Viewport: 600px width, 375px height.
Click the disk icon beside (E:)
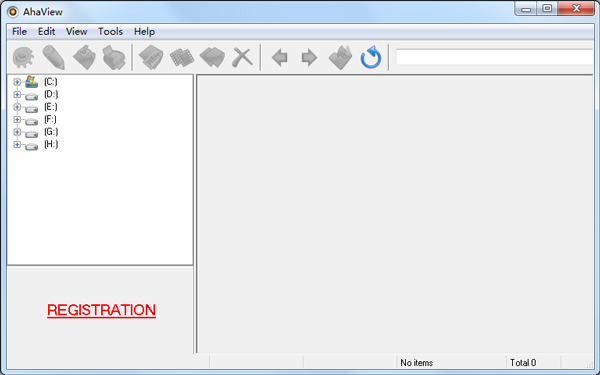31,109
